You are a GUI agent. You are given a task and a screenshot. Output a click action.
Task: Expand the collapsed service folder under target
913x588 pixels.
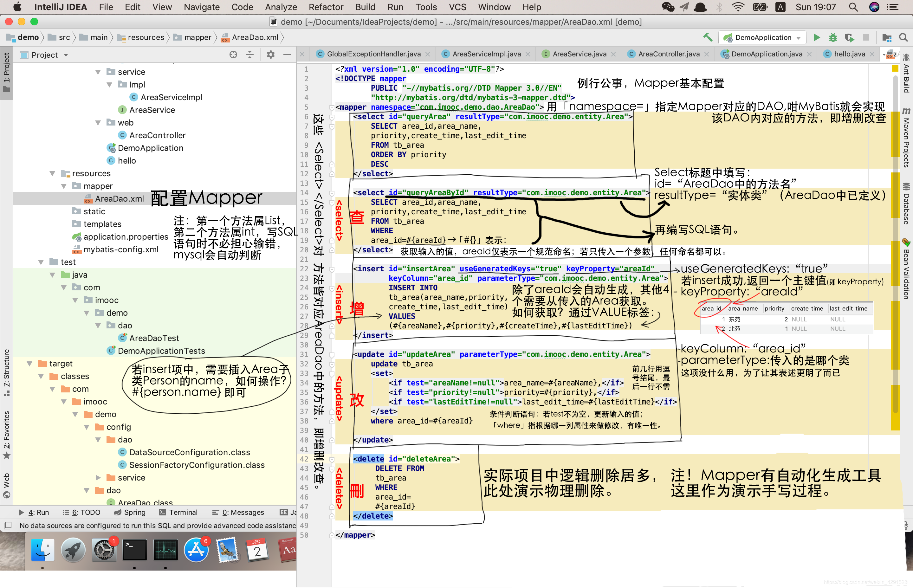point(98,478)
